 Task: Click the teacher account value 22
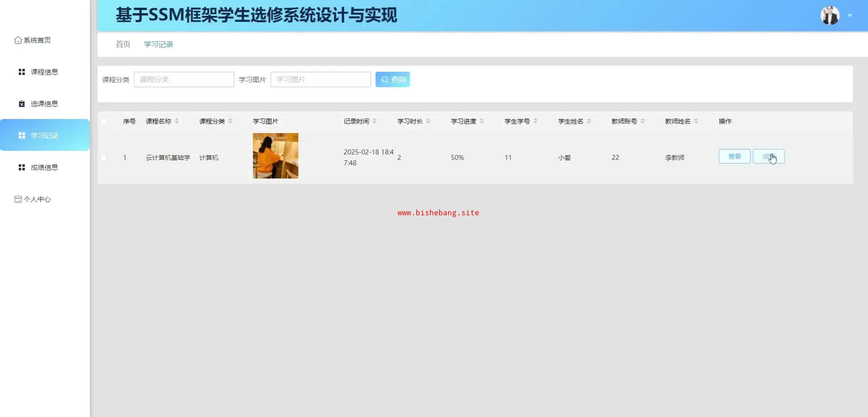click(615, 158)
